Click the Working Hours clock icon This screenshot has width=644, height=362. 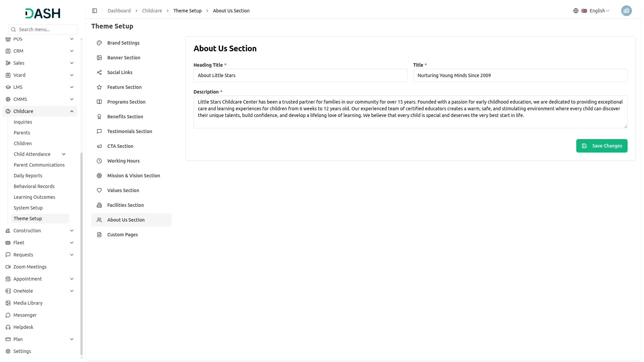pos(99,161)
